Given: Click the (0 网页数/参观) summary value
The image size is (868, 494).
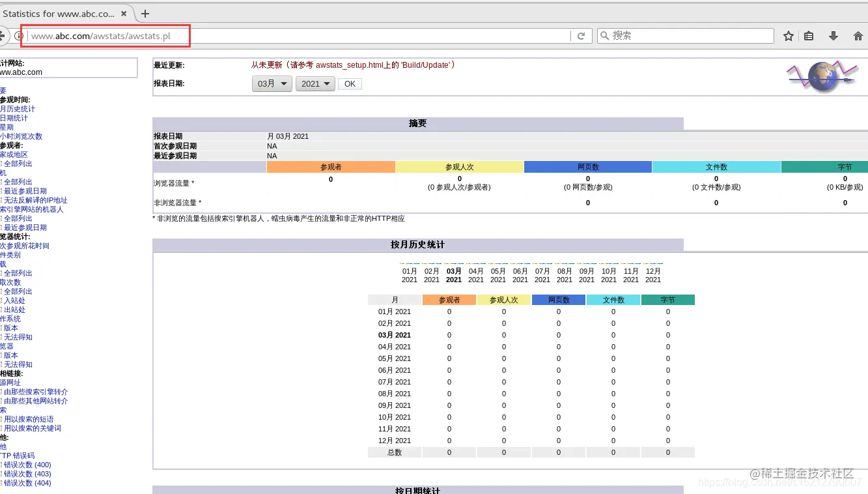Looking at the screenshot, I should pos(588,187).
